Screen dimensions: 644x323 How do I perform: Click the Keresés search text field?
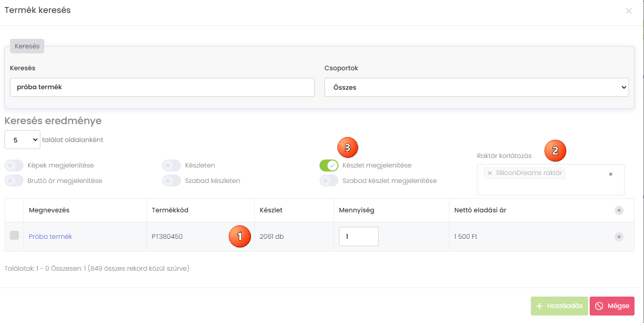coord(162,87)
